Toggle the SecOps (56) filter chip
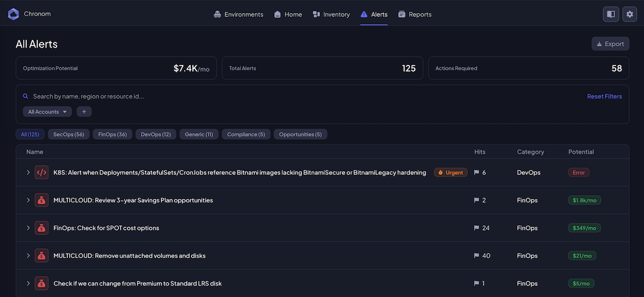 (x=69, y=134)
